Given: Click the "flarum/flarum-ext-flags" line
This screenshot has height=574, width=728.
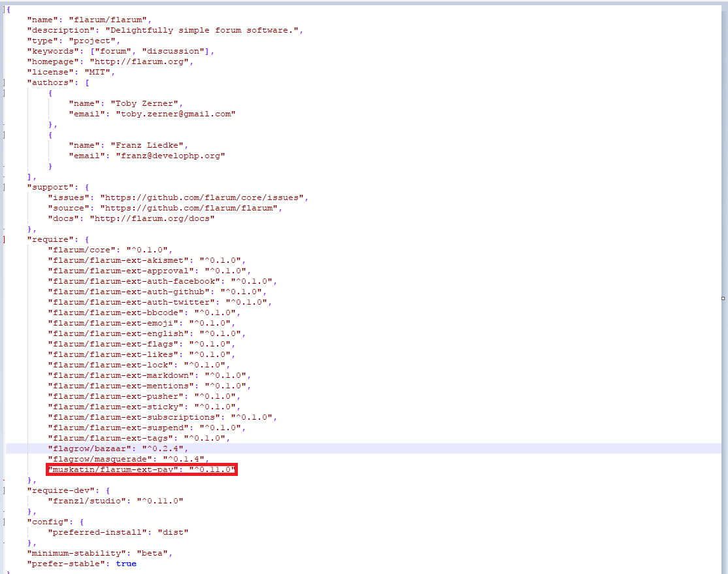Looking at the screenshot, I should pos(142,344).
